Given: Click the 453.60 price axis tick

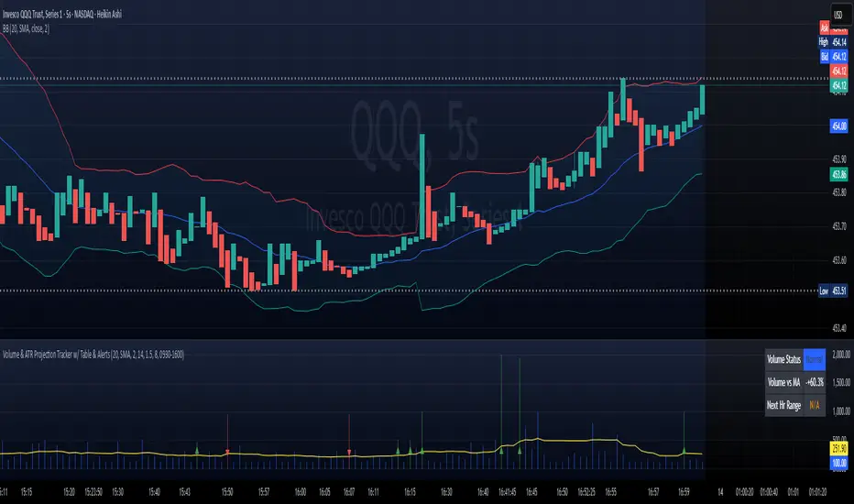Looking at the screenshot, I should pyautogui.click(x=839, y=260).
